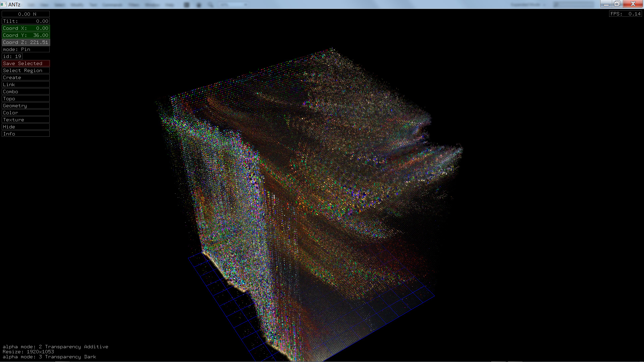Choose the Topo option
Image resolution: width=644 pixels, height=362 pixels.
(25, 99)
